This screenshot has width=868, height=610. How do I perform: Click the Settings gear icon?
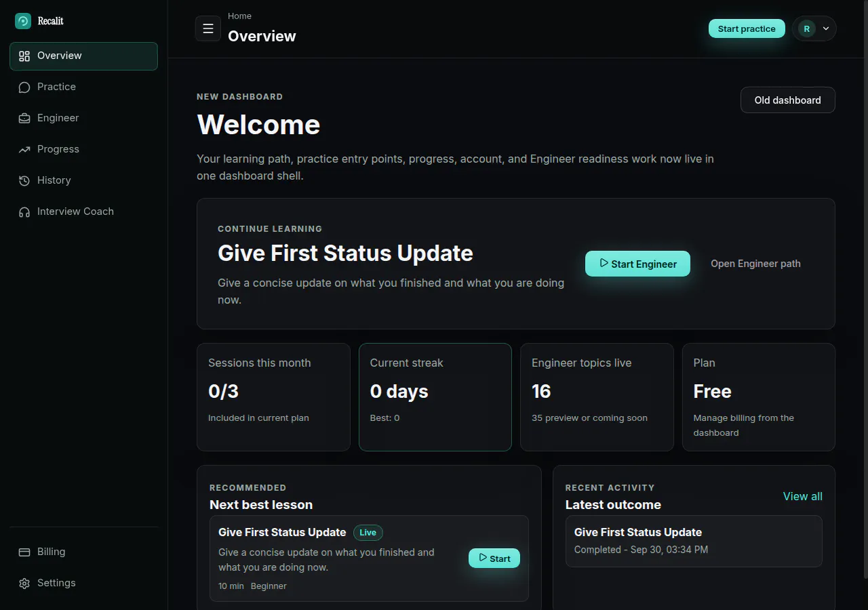tap(24, 584)
